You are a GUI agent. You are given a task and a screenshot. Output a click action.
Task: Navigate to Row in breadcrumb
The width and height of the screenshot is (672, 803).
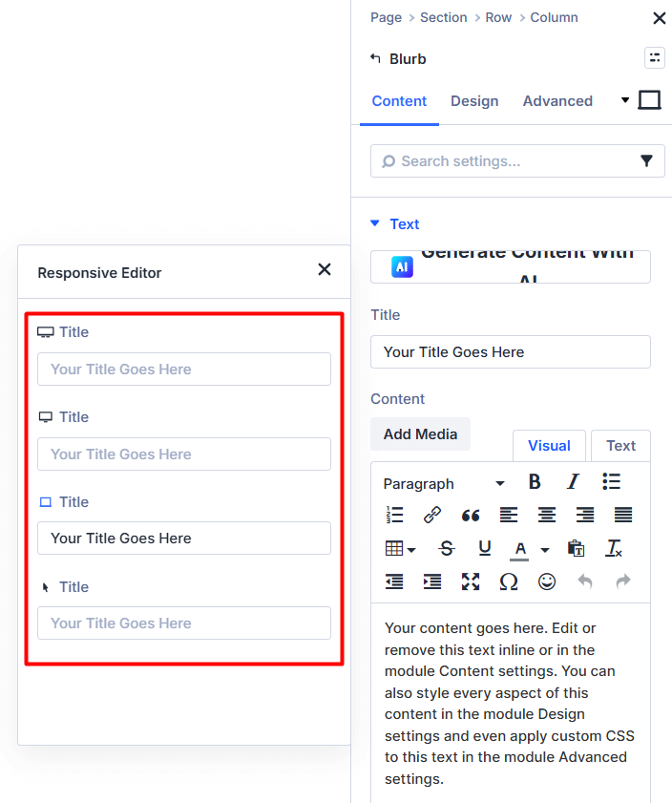[x=498, y=17]
